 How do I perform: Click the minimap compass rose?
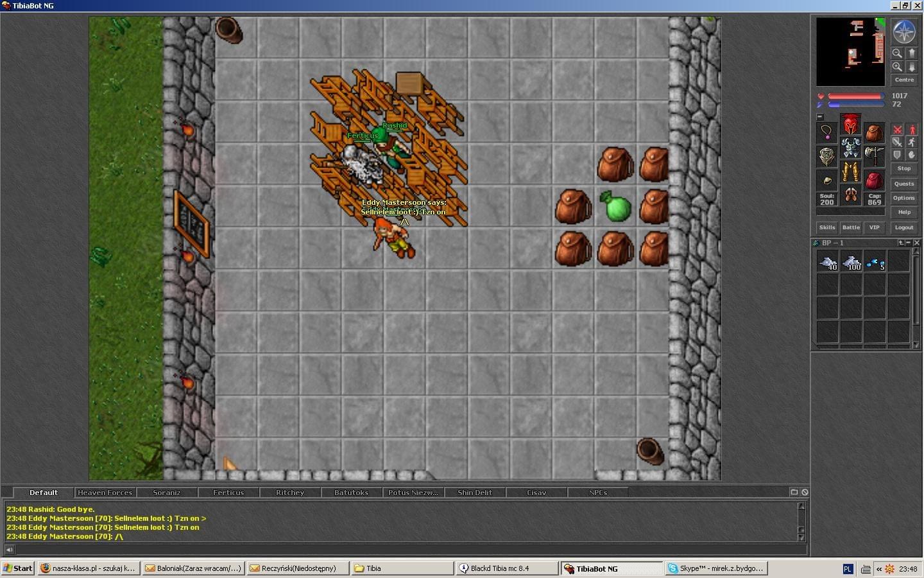tap(904, 32)
